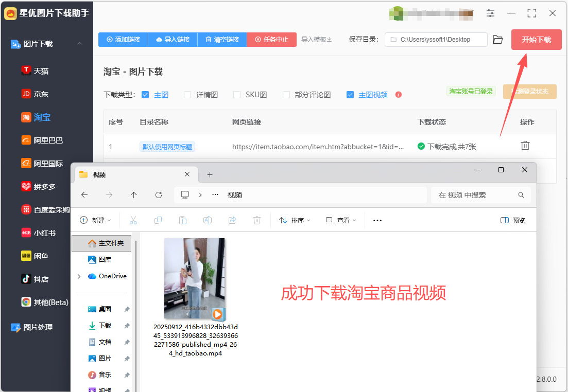Screen dimensions: 568x392
Task: Click the 开始下载 button
Action: (x=537, y=40)
